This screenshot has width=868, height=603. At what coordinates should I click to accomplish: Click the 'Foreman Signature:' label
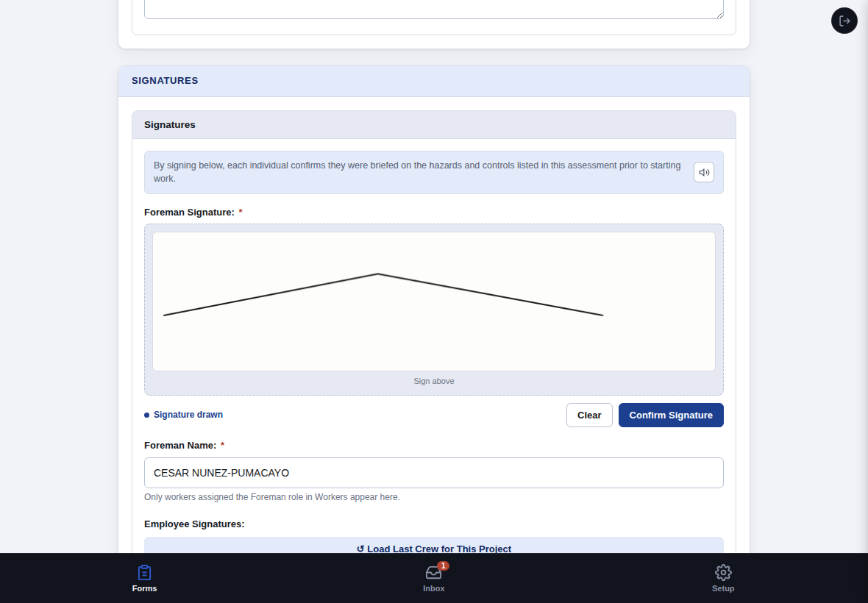[189, 213]
